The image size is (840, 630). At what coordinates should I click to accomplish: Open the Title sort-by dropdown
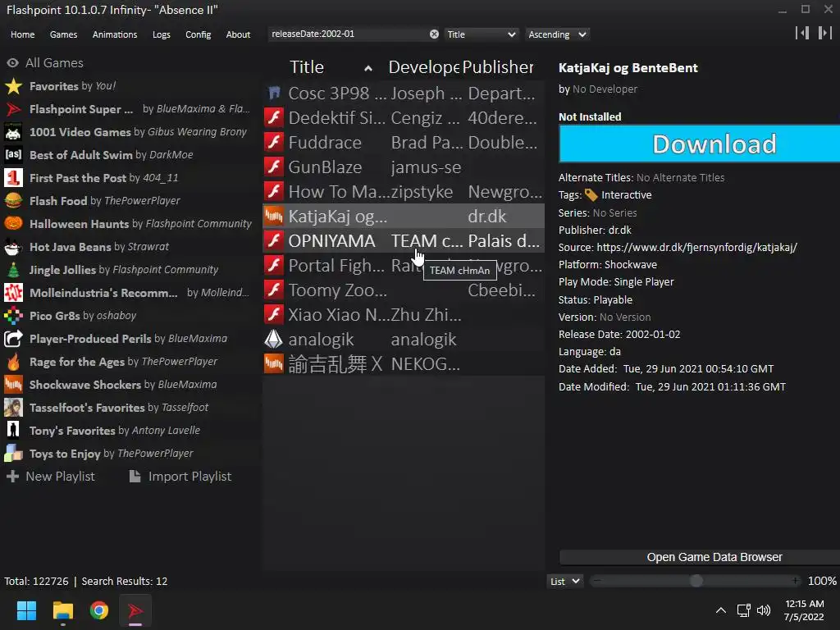(x=481, y=34)
